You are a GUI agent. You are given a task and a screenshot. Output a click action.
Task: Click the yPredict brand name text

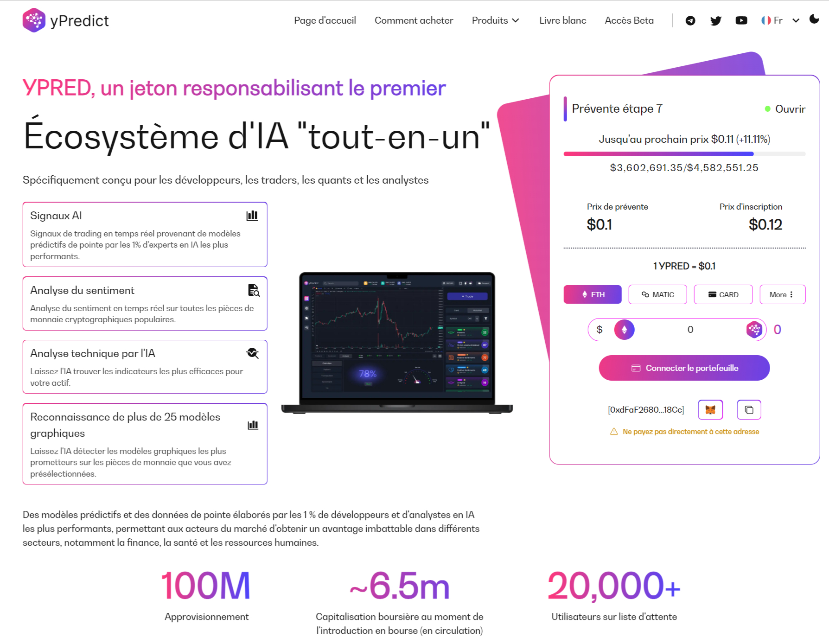tap(79, 21)
